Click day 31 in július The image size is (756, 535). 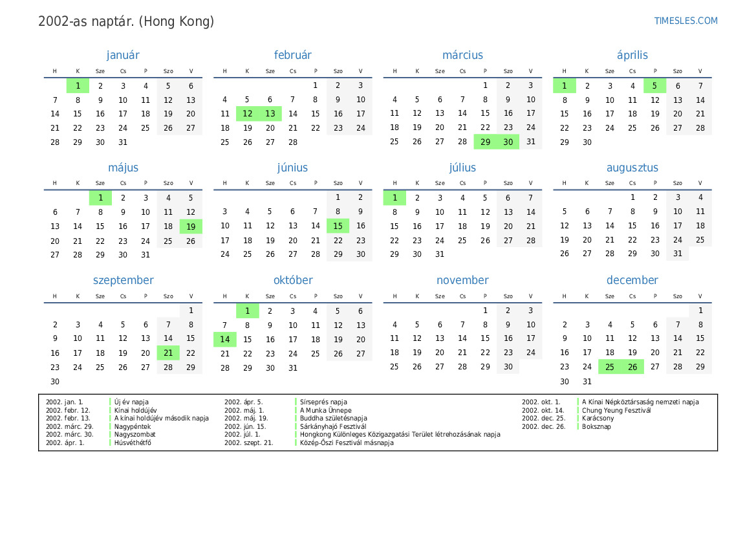click(440, 254)
